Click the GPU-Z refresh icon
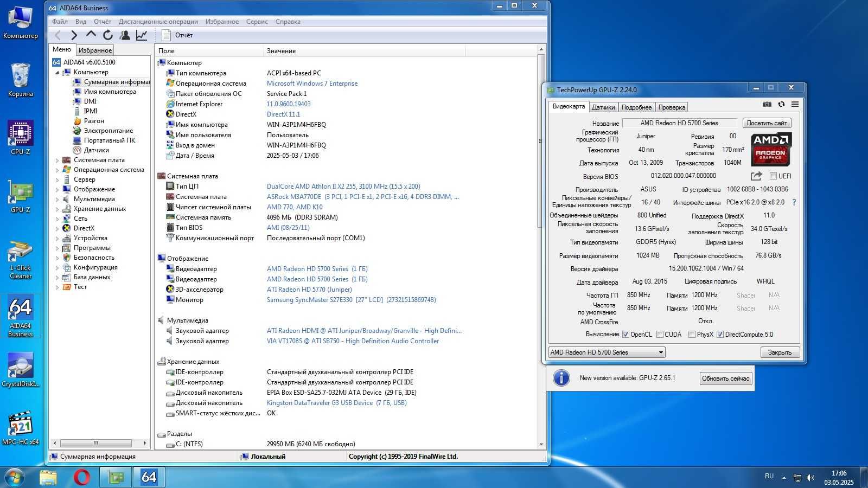 point(781,104)
